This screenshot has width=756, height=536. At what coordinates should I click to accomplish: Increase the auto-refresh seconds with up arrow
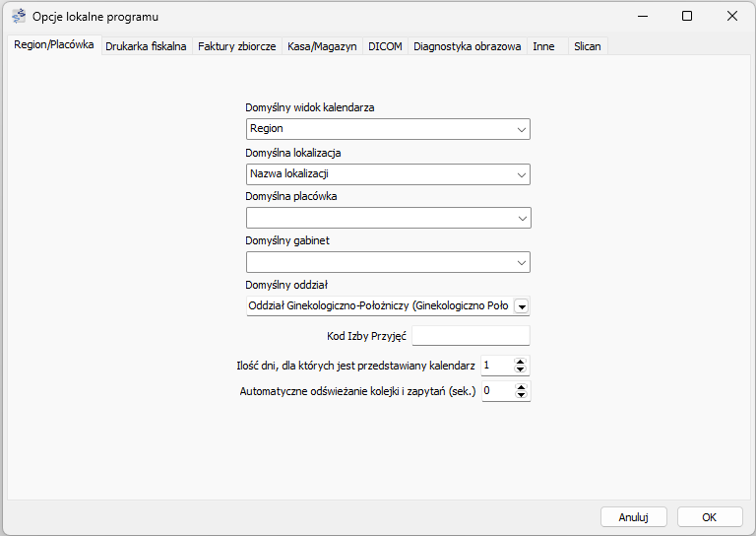point(521,387)
